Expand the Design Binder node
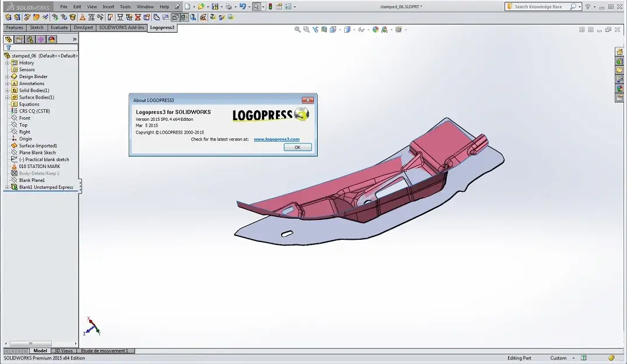Viewport: 627px width, 364px height. click(x=7, y=76)
